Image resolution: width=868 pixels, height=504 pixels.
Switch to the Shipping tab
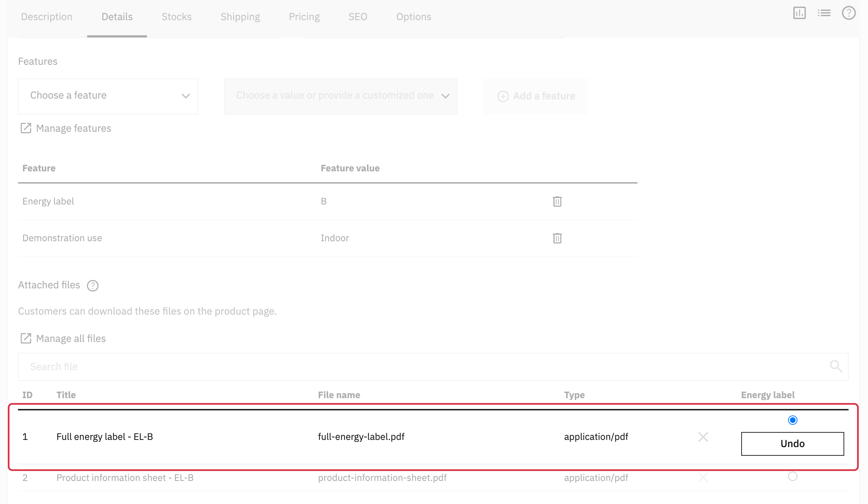pos(240,17)
